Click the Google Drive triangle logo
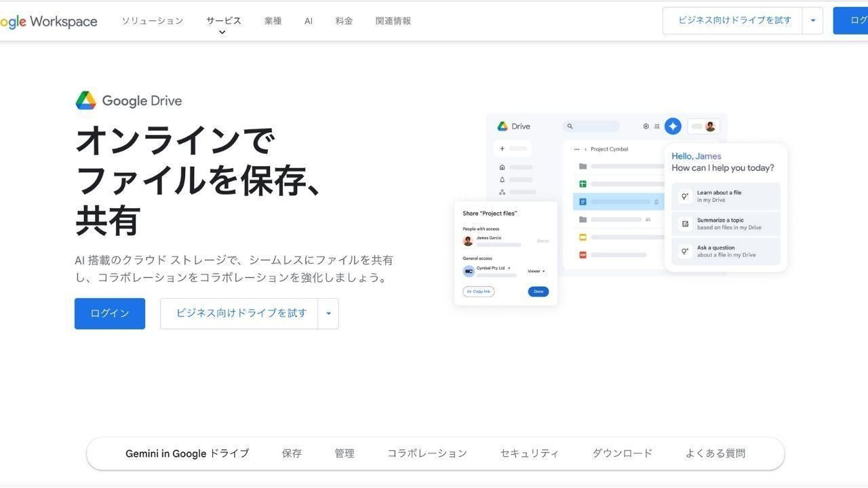The width and height of the screenshot is (868, 488). tap(85, 100)
